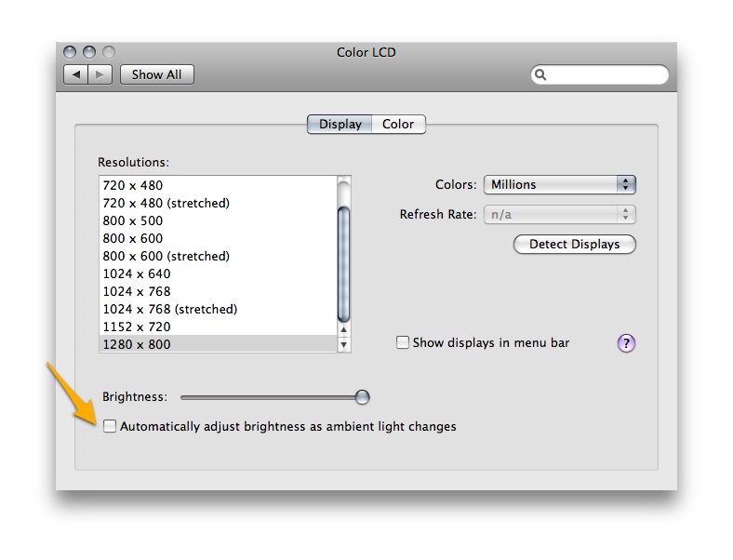Open the Refresh Rate dropdown
The image size is (733, 560).
point(560,215)
